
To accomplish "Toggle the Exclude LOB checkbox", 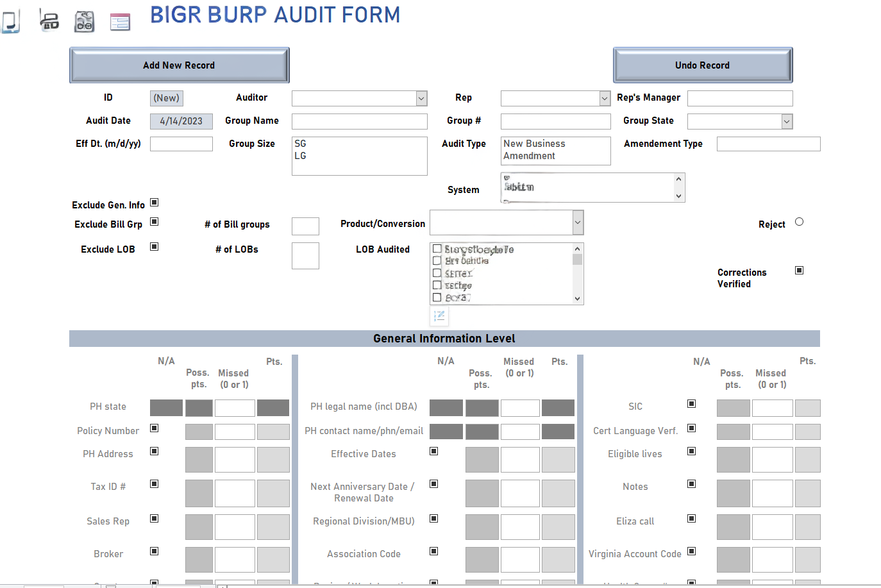I will click(155, 247).
